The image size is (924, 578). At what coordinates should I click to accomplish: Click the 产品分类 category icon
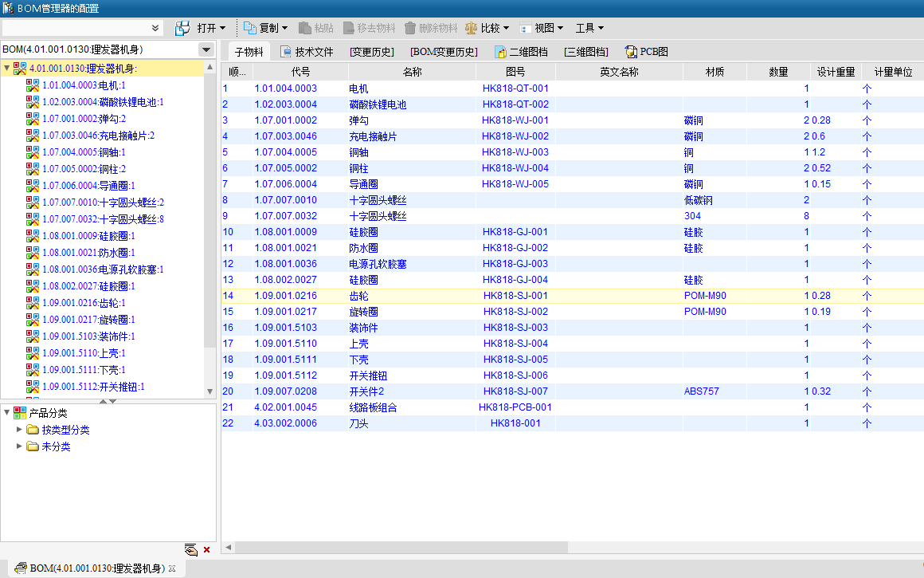pos(20,413)
